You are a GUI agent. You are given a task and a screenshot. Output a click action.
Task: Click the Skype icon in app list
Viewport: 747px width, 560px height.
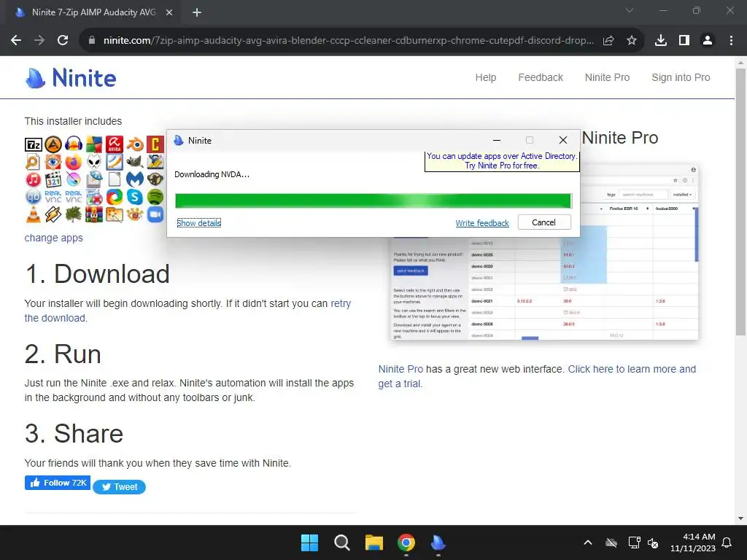(x=135, y=197)
